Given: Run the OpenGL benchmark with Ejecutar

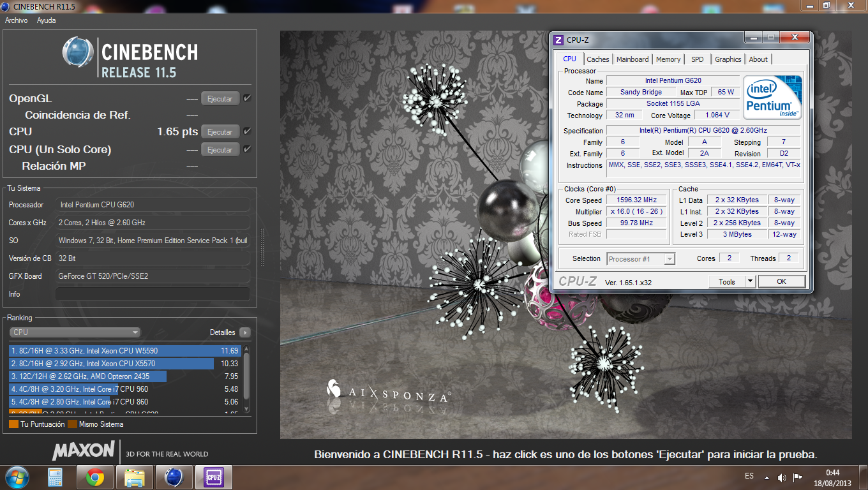Looking at the screenshot, I should tap(220, 99).
